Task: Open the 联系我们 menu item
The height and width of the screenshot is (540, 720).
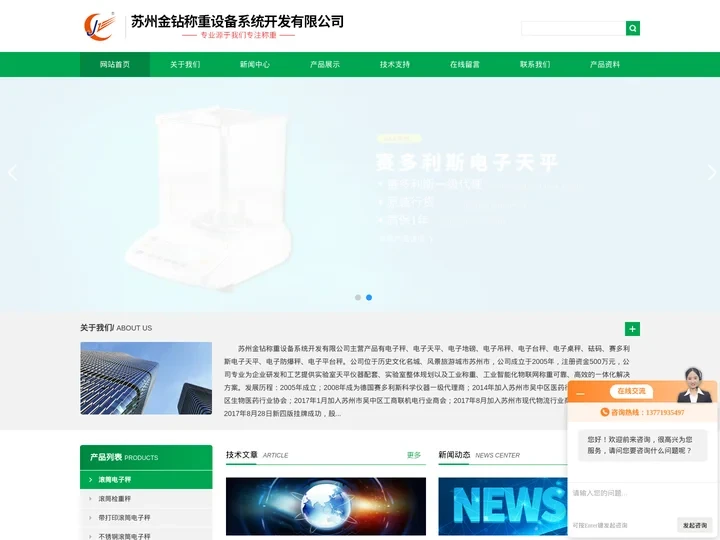Action: pyautogui.click(x=535, y=64)
